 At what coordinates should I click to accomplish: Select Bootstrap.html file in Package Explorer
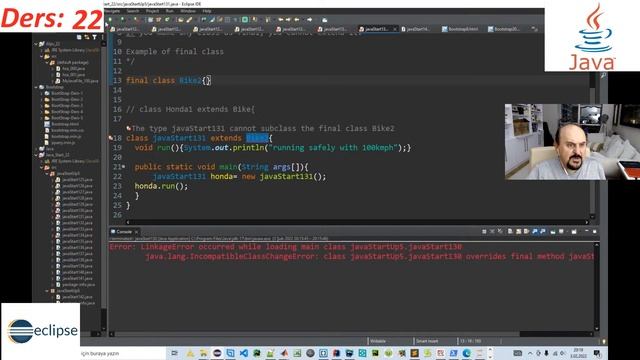point(62,124)
